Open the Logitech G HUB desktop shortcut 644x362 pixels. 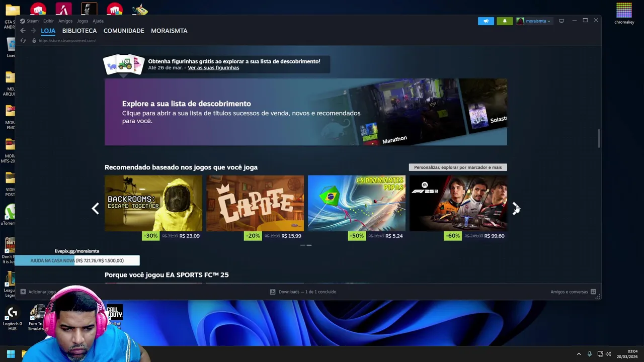tap(12, 318)
